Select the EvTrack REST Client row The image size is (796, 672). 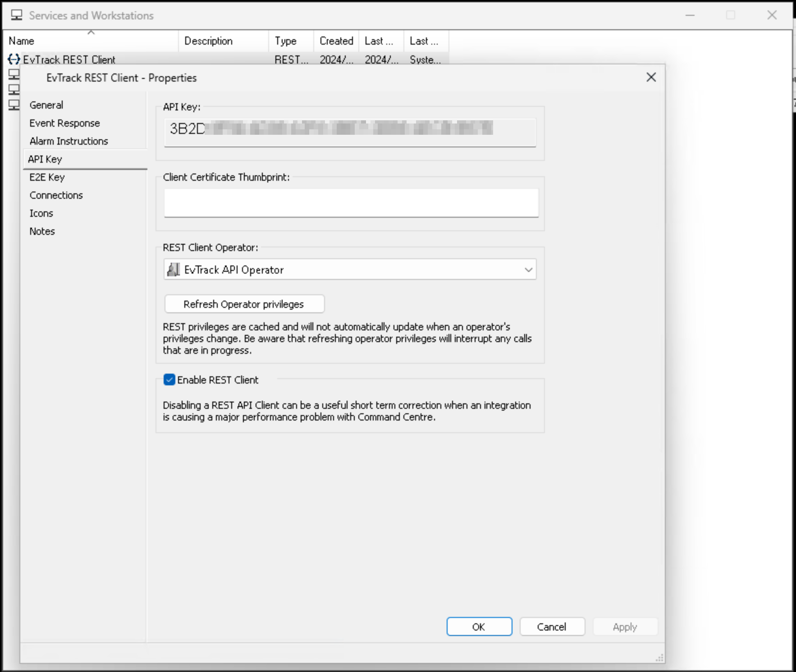pos(227,59)
